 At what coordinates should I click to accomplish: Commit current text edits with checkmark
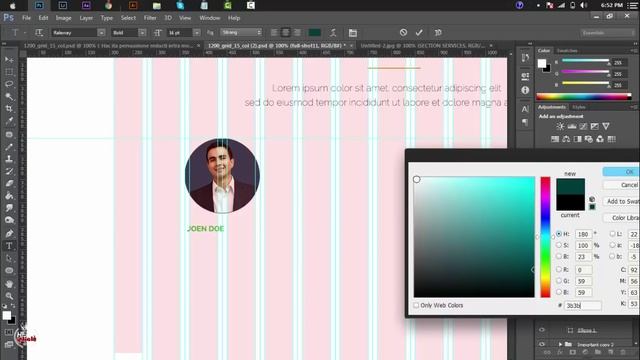[419, 32]
